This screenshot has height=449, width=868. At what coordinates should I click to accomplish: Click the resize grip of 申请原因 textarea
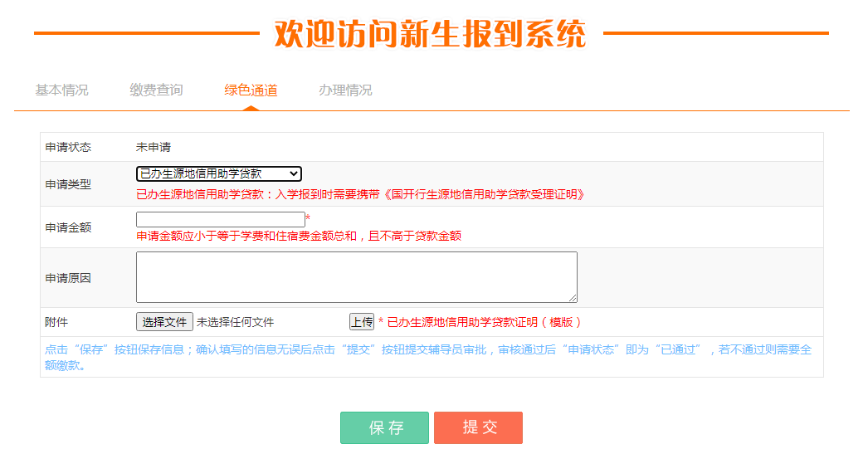(x=573, y=298)
